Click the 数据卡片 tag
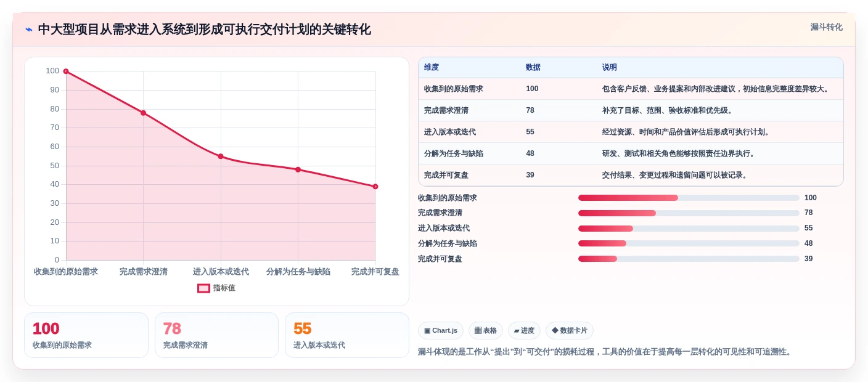Screen dimensions: 868x382 pyautogui.click(x=570, y=331)
